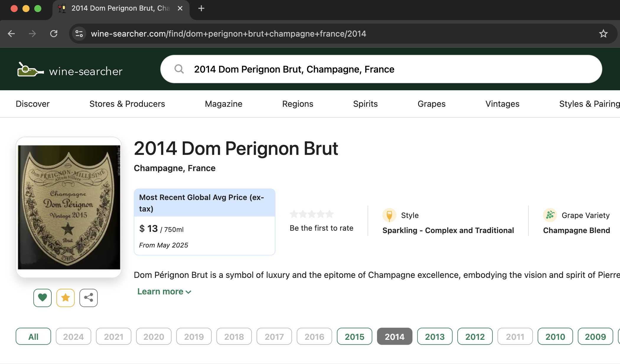The height and width of the screenshot is (364, 620).
Task: Open Stores & Producers menu
Action: [x=127, y=104]
